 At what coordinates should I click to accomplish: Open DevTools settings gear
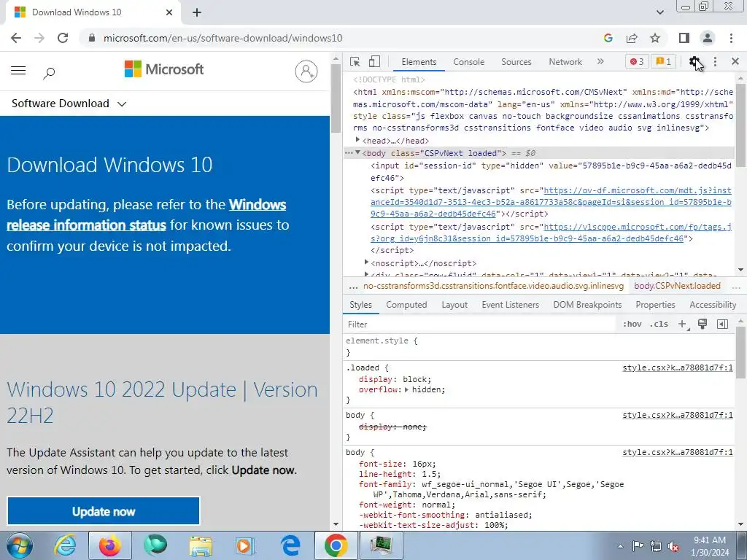[694, 61]
